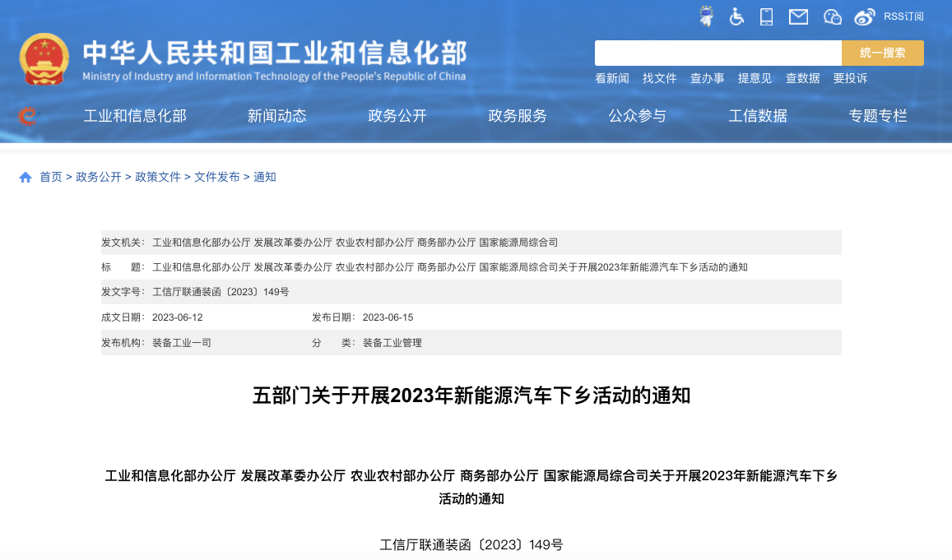Image resolution: width=952 pixels, height=560 pixels.
Task: Click 通知 in the breadcrumb
Action: (265, 177)
